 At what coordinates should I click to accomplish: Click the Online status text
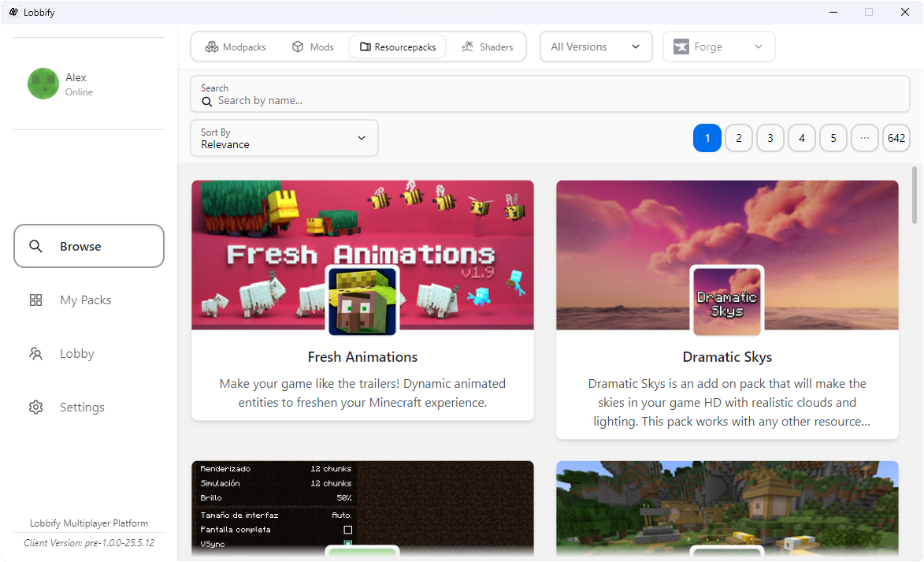coord(79,92)
